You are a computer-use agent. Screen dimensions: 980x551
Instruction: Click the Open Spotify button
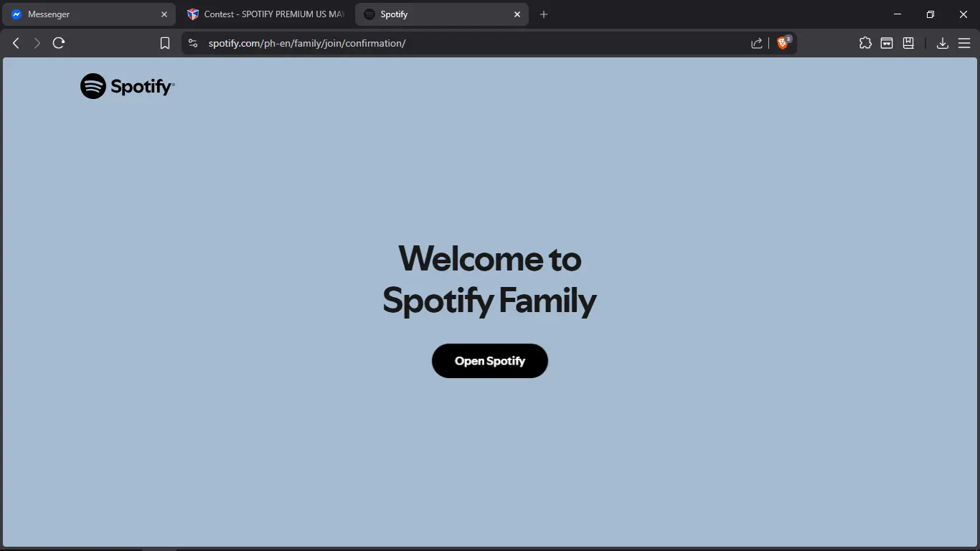(490, 361)
